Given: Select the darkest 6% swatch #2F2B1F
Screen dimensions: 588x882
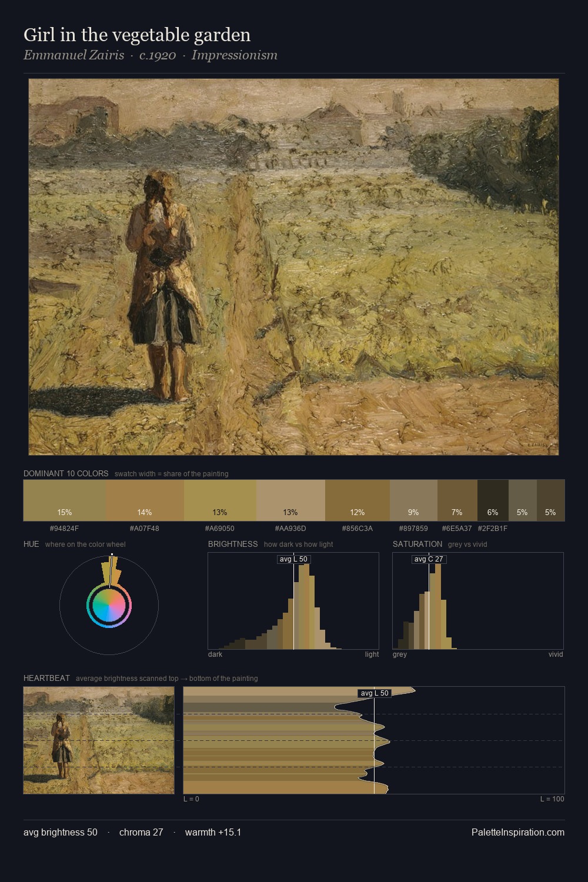Looking at the screenshot, I should (x=493, y=500).
